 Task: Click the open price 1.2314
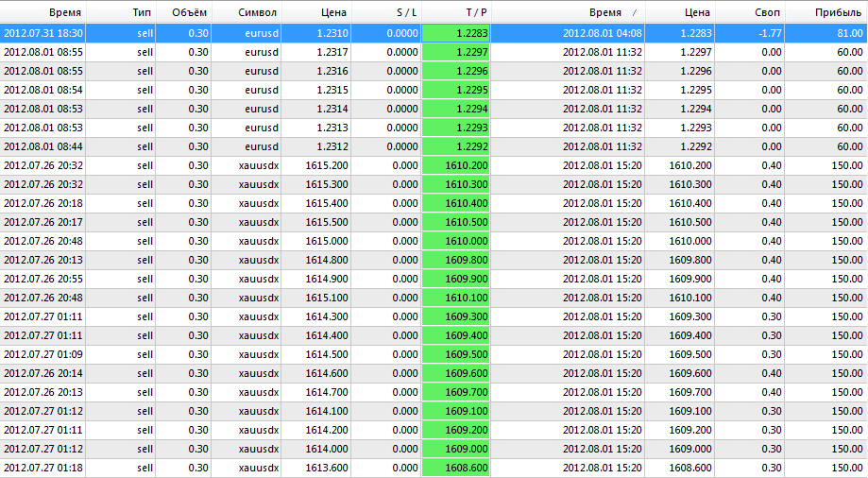pos(332,109)
